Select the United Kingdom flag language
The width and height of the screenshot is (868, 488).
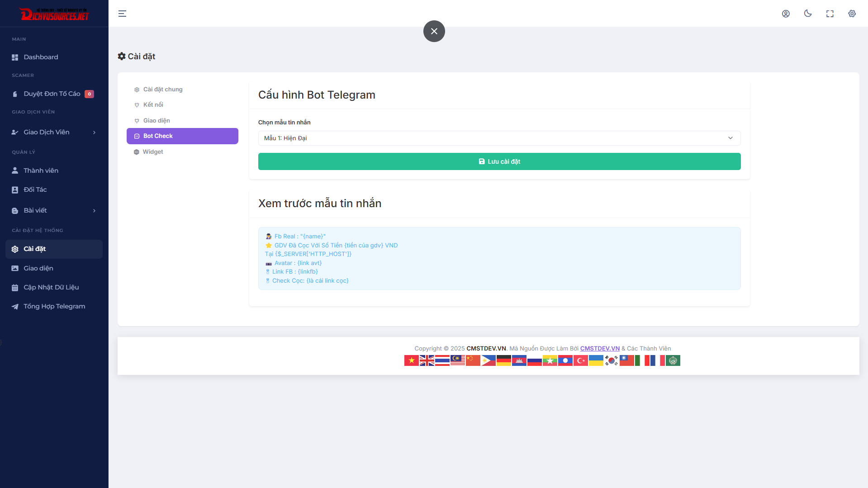pyautogui.click(x=427, y=360)
